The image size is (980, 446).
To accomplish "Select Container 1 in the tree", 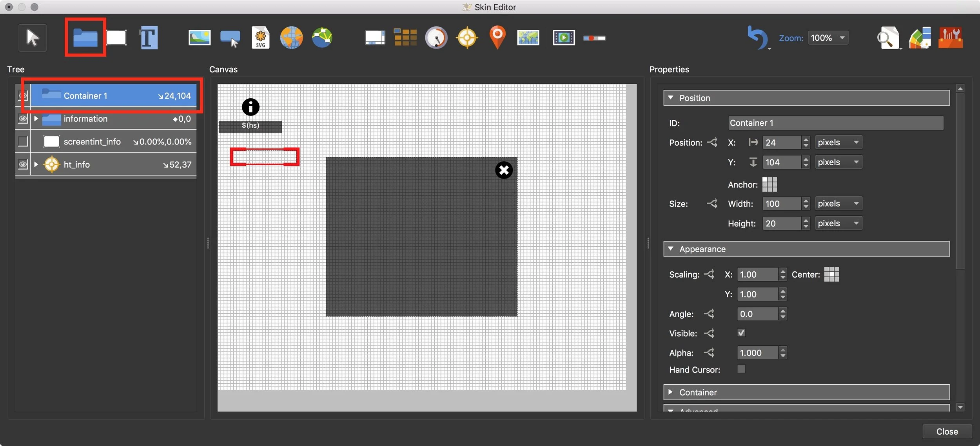I will (x=114, y=96).
